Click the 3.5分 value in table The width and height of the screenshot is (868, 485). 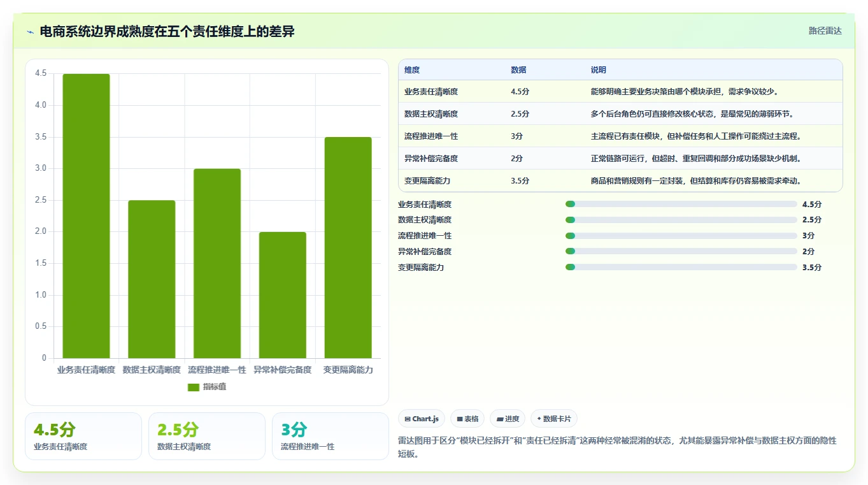pyautogui.click(x=520, y=181)
